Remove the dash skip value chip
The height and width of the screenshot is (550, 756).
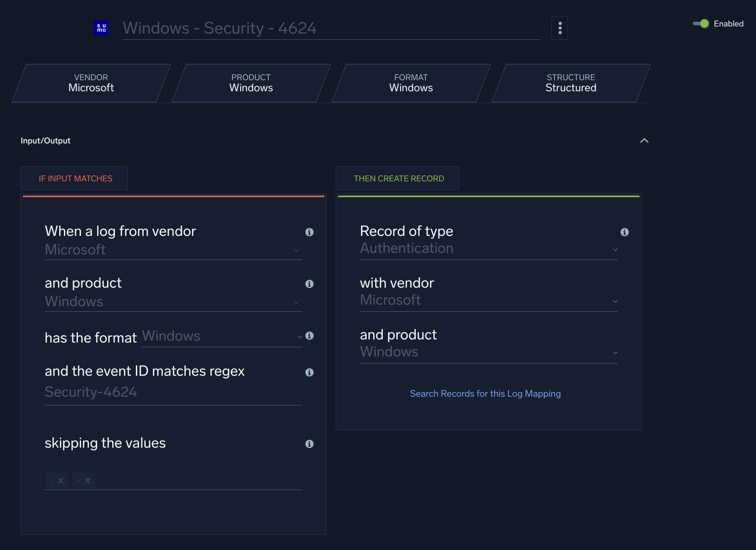pos(88,481)
